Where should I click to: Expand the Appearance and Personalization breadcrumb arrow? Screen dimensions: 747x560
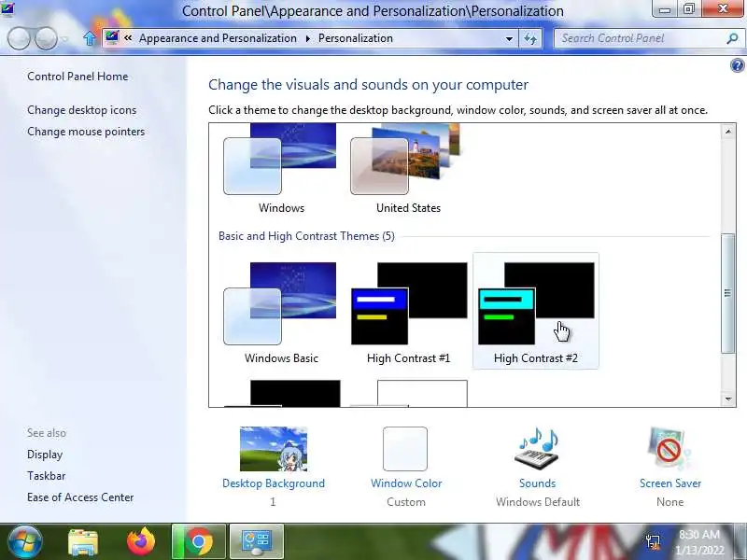coord(308,38)
